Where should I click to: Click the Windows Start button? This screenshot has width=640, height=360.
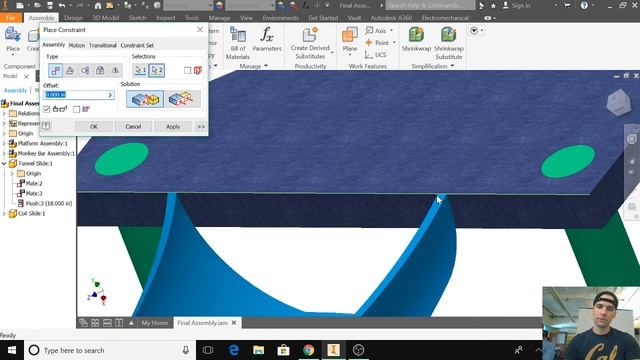point(11,350)
